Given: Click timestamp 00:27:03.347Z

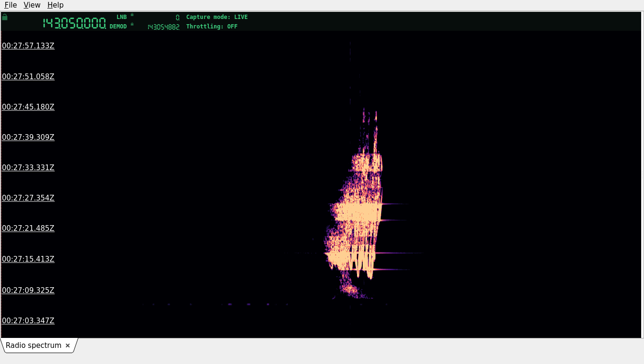Looking at the screenshot, I should [28, 321].
